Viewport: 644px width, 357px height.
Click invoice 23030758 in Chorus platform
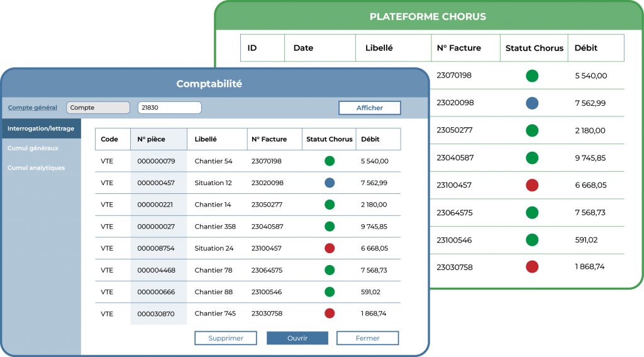455,268
